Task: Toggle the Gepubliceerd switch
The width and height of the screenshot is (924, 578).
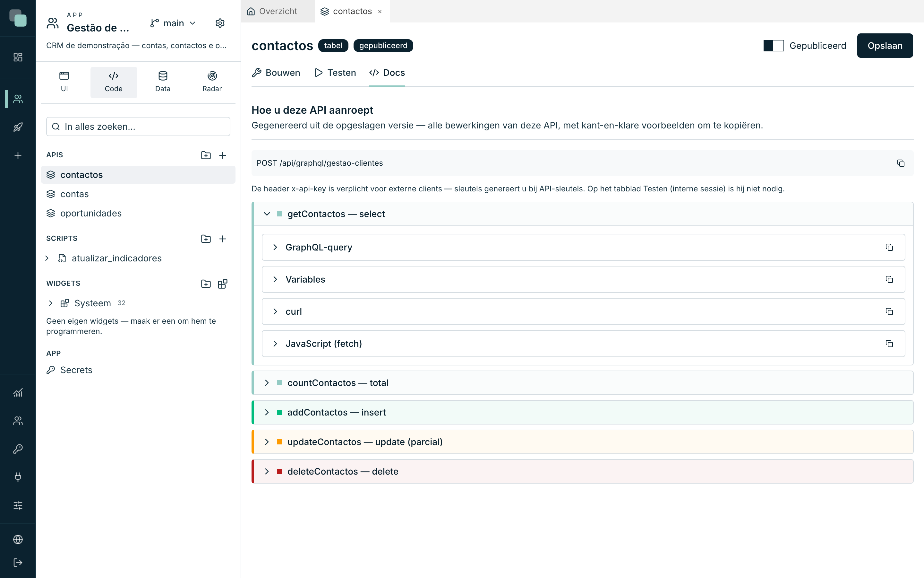Action: pos(774,46)
